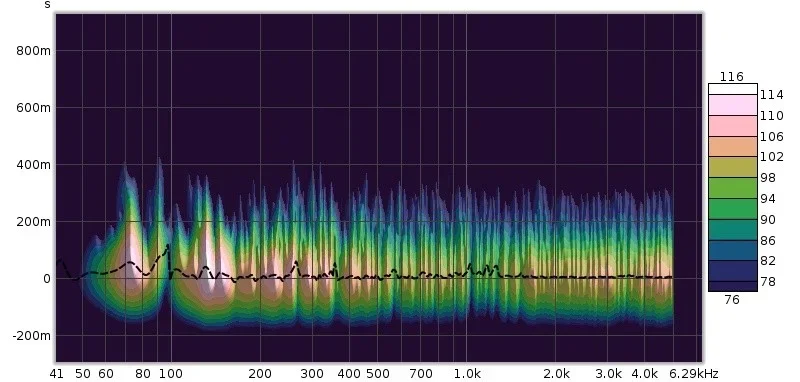
Task: Click the 300 frequency axis label
Action: [312, 374]
